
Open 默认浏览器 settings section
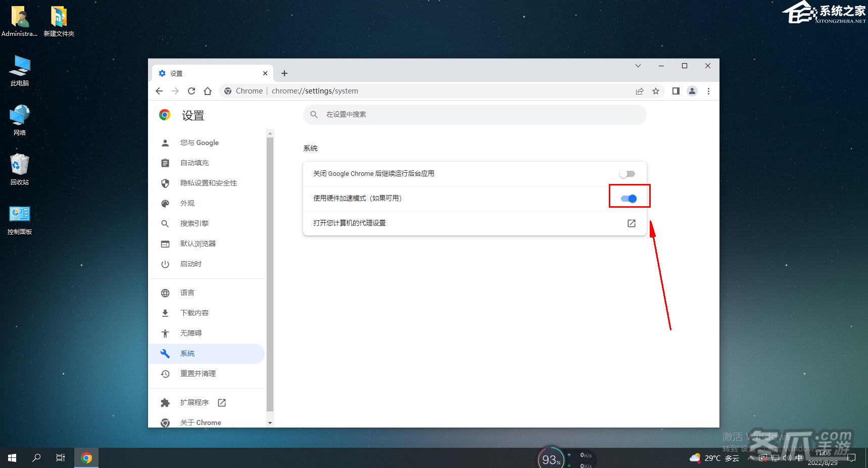207,244
